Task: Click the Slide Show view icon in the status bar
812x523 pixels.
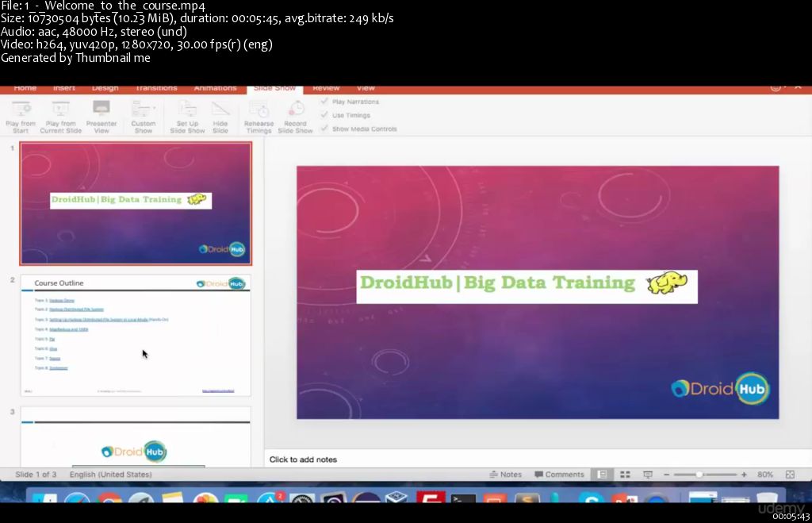Action: pos(648,475)
